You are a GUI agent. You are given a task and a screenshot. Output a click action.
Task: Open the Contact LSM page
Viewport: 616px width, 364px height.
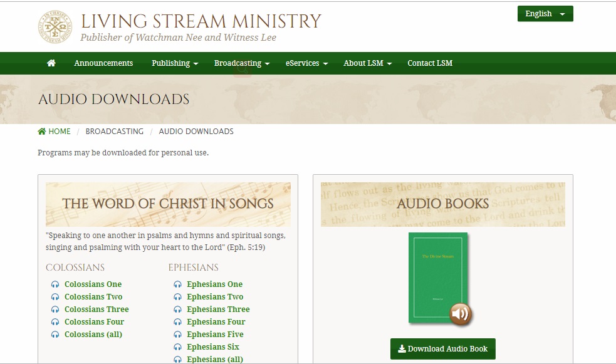tap(430, 63)
